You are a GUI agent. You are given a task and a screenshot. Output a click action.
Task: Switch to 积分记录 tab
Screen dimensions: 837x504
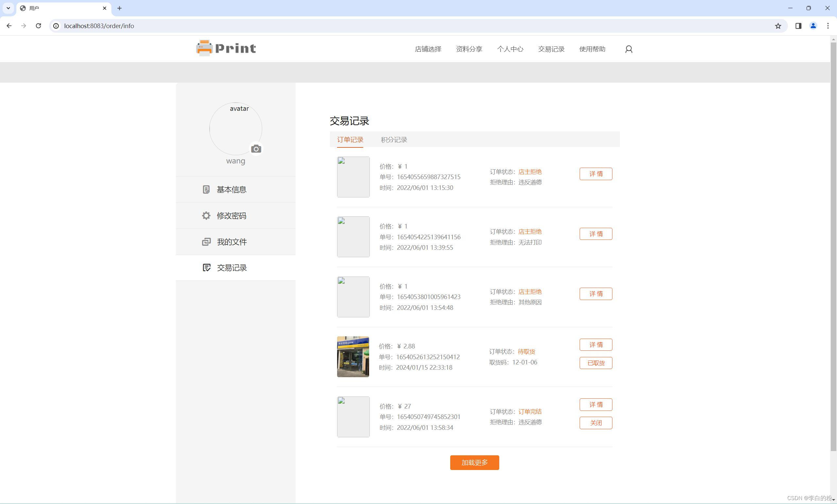click(394, 140)
